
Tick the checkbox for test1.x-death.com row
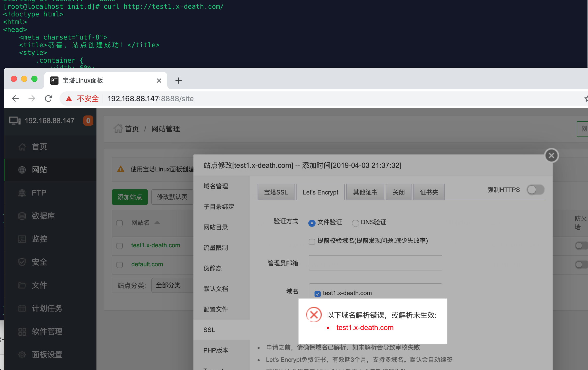click(x=120, y=246)
